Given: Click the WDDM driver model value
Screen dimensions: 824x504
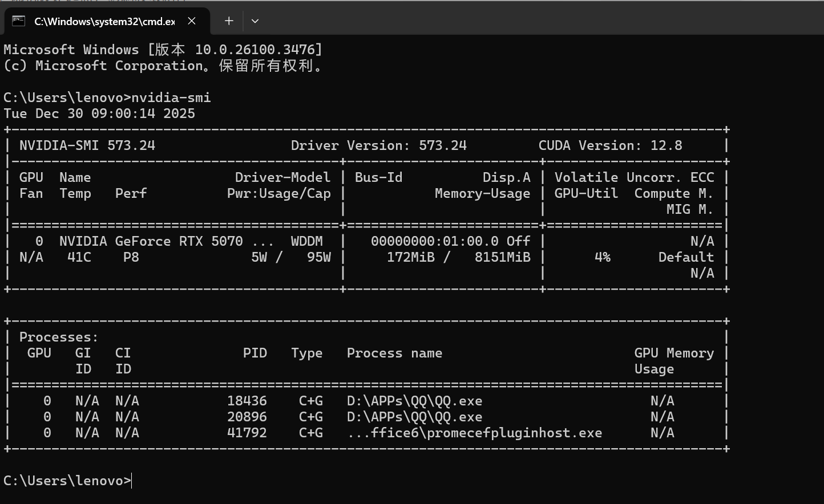Looking at the screenshot, I should pyautogui.click(x=307, y=241).
